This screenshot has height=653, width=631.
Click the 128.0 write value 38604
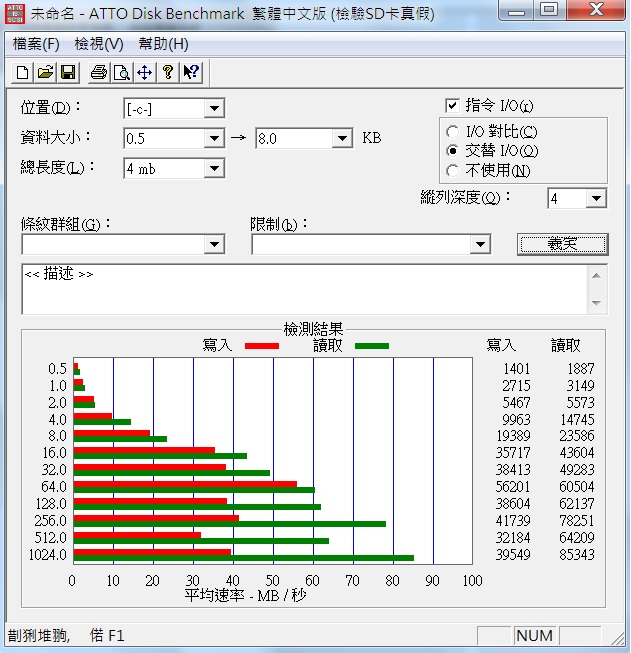513,504
